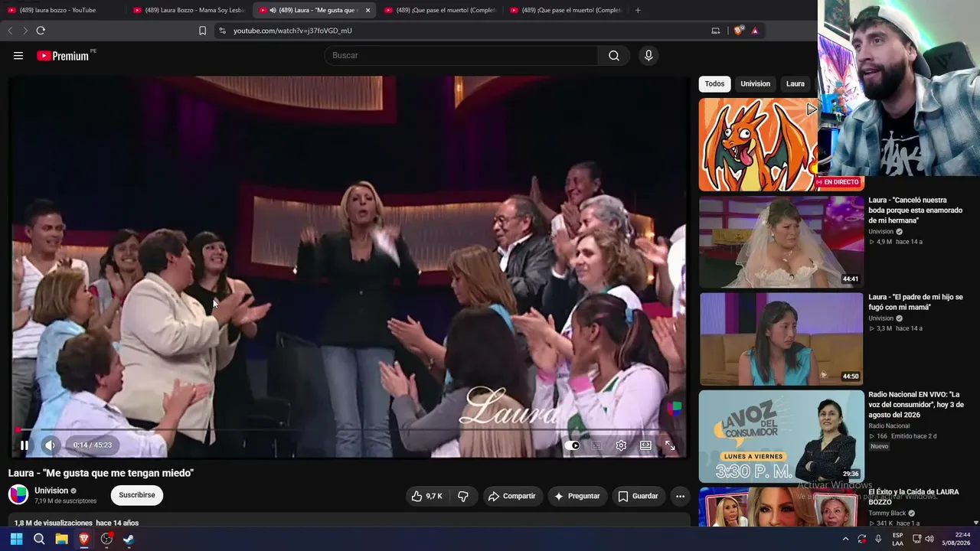Open a new browser tab

tap(638, 10)
